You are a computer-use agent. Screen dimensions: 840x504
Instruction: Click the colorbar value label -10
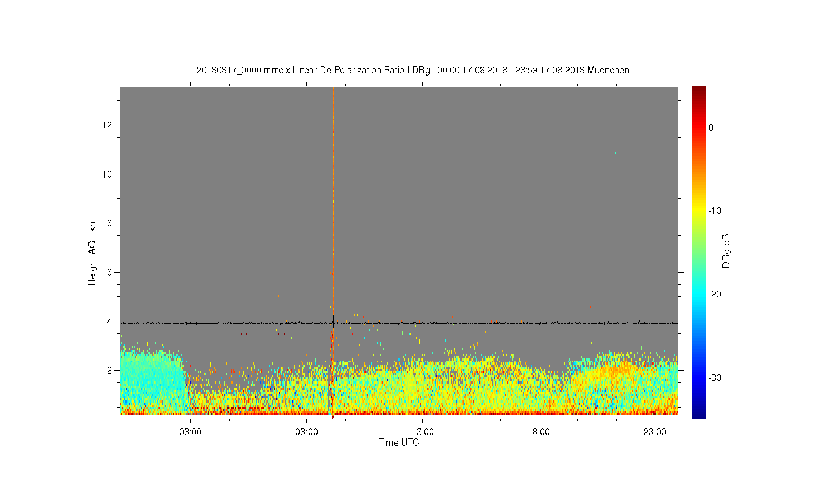(715, 211)
